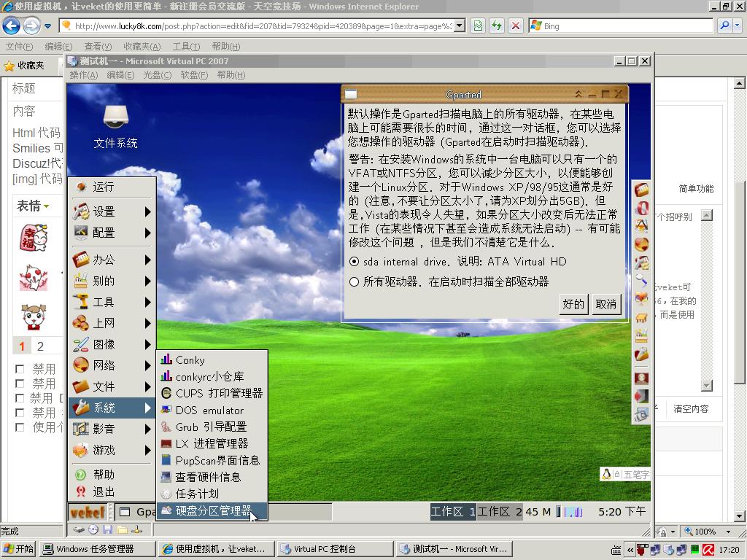Expand the 配置 submenu
Viewport: 747px width, 560px height.
pos(112,233)
